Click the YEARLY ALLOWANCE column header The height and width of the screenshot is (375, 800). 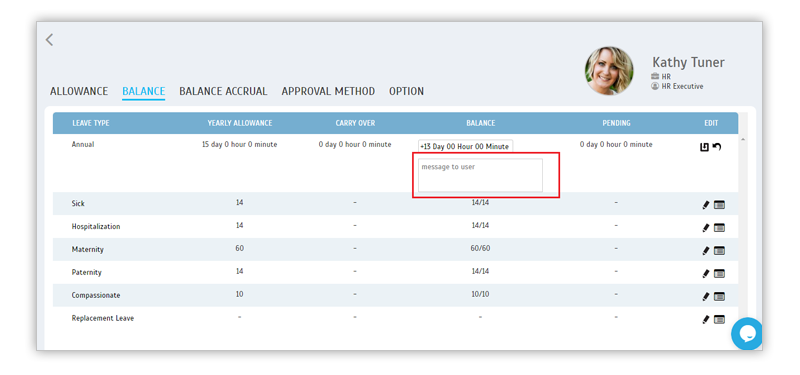point(240,123)
